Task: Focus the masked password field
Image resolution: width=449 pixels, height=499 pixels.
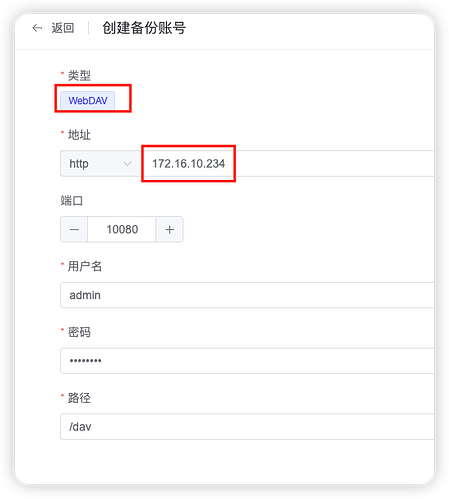Action: tap(247, 361)
